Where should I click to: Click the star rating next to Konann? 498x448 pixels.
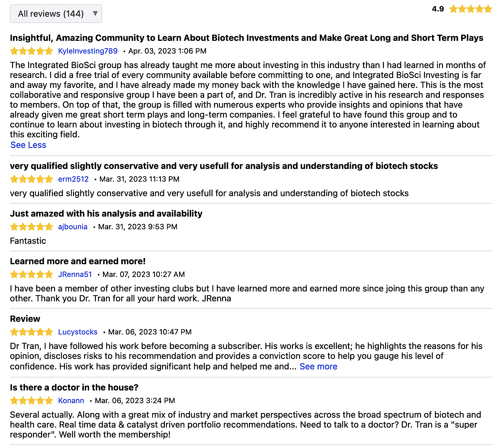[32, 401]
